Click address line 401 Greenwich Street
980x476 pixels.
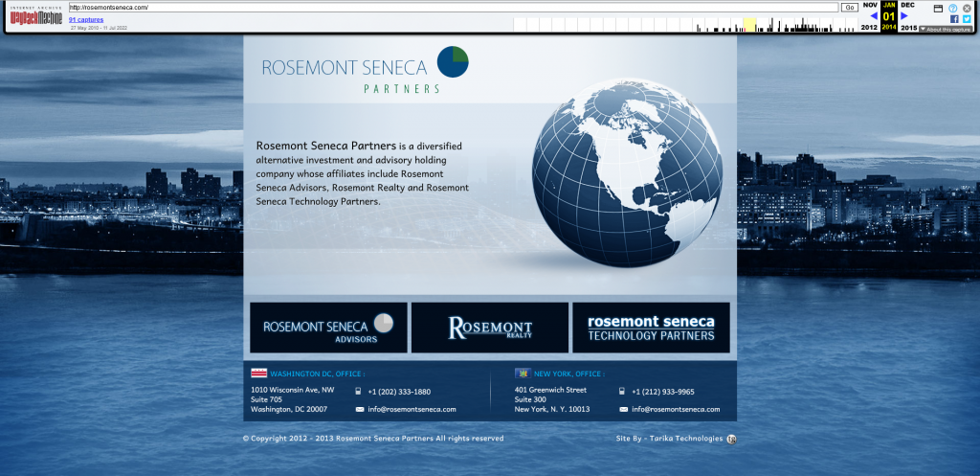(550, 390)
